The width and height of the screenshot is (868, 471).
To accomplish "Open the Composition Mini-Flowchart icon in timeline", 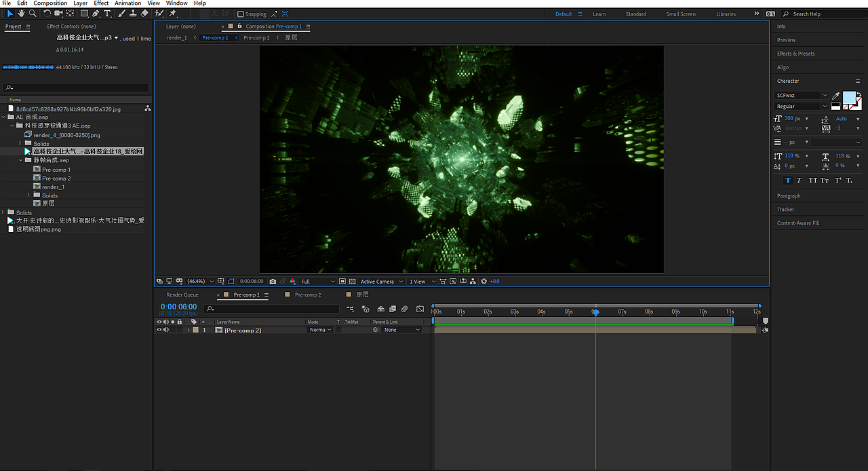I will 350,309.
